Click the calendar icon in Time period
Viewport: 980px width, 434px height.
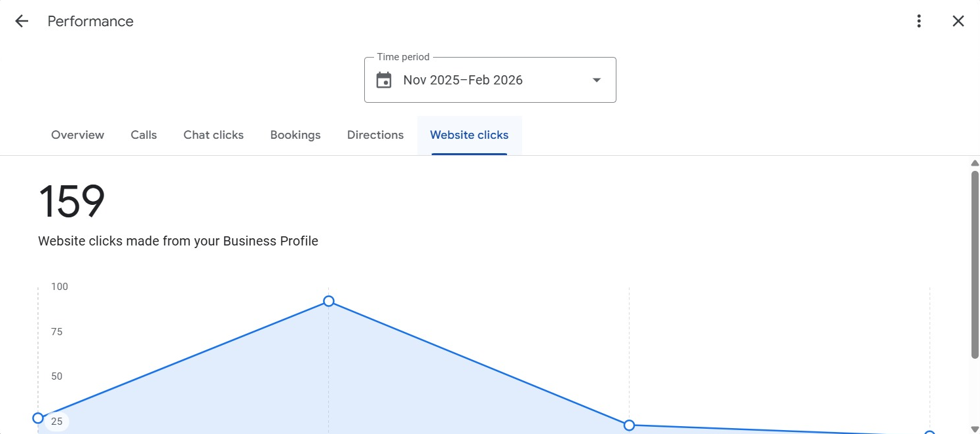[x=384, y=81]
